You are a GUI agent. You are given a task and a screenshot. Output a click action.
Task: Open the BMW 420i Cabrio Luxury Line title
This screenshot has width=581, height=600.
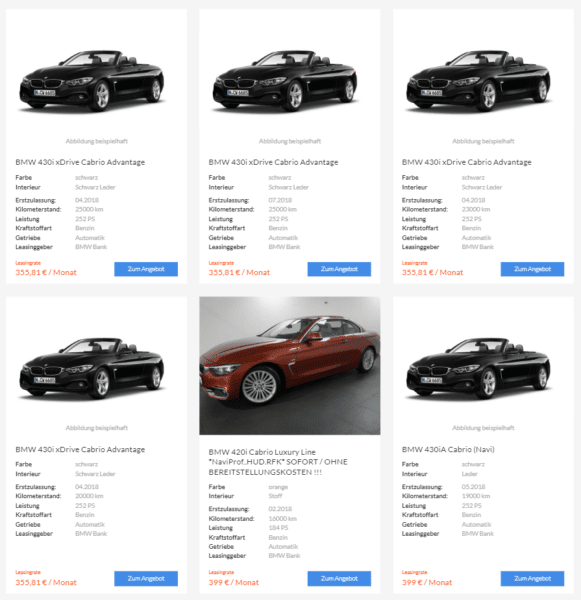coord(278,462)
